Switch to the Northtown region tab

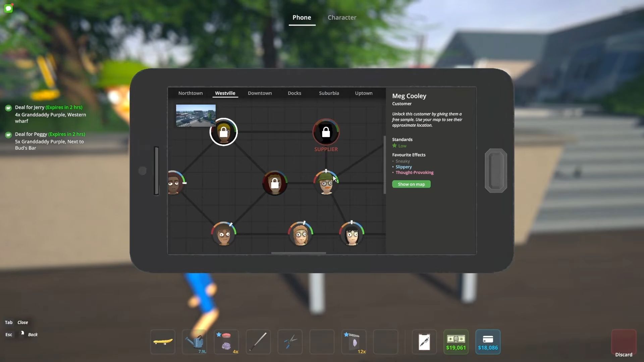190,93
